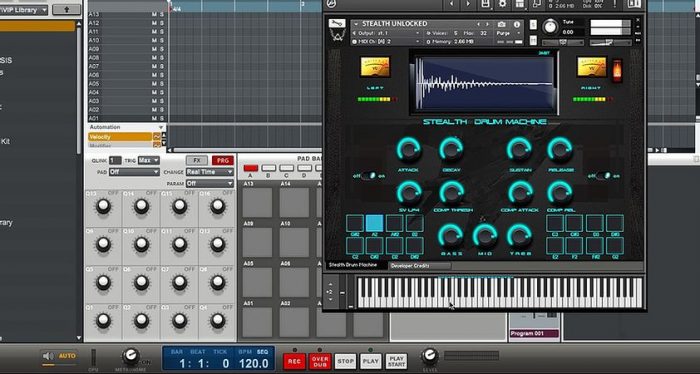Show instrument info icon
This screenshot has height=374, width=700.
(517, 24)
